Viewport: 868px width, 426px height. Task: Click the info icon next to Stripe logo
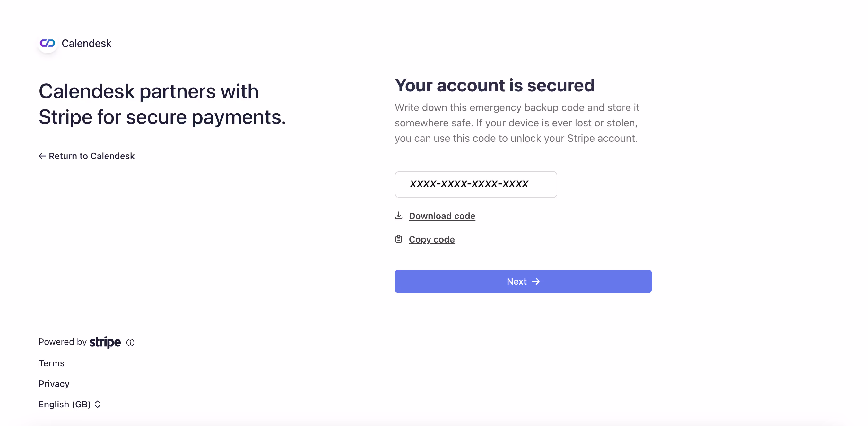tap(130, 343)
